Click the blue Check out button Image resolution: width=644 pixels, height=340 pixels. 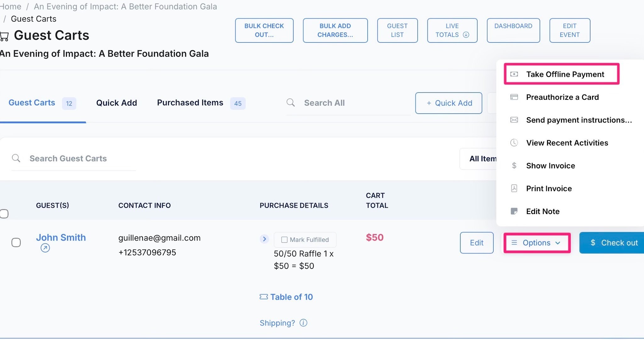tap(612, 243)
